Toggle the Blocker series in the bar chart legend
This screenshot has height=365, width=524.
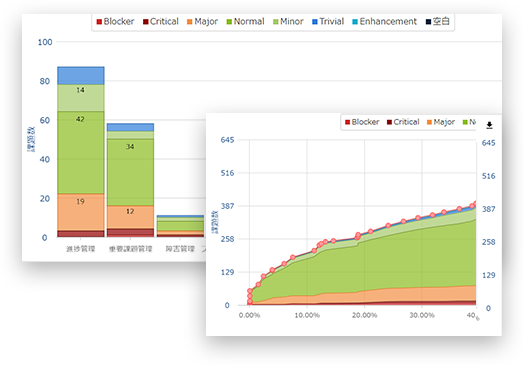point(115,22)
